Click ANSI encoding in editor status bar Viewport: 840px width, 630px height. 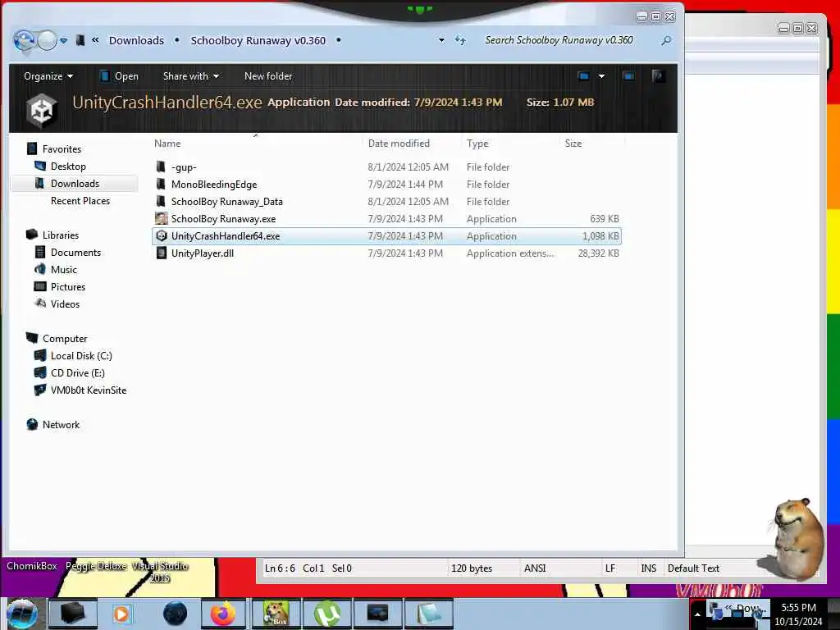click(x=535, y=568)
